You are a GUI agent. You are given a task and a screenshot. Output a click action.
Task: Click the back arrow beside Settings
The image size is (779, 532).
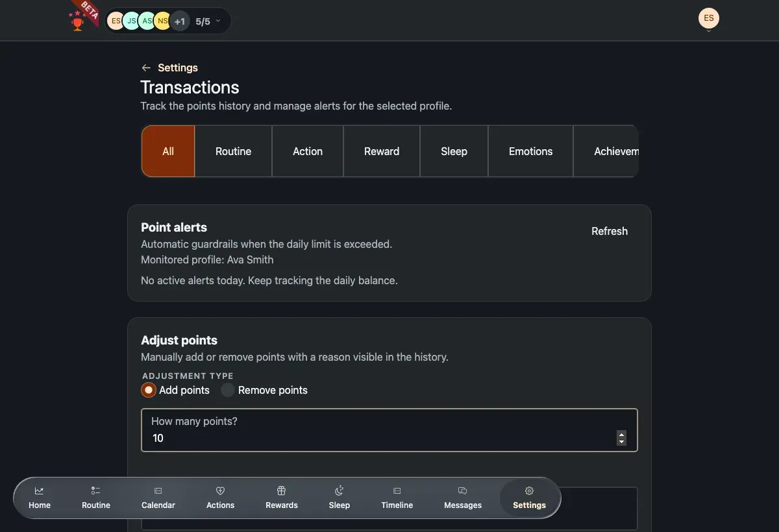pyautogui.click(x=146, y=67)
